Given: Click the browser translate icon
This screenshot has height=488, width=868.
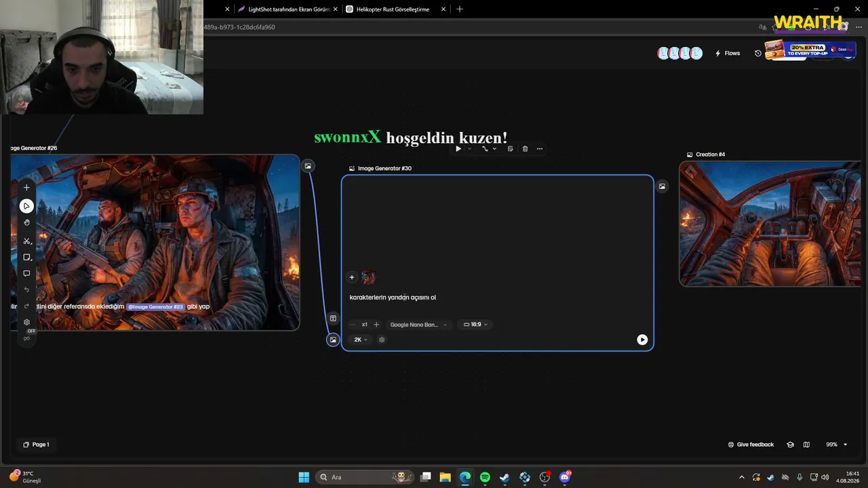Looking at the screenshot, I should coord(763,27).
